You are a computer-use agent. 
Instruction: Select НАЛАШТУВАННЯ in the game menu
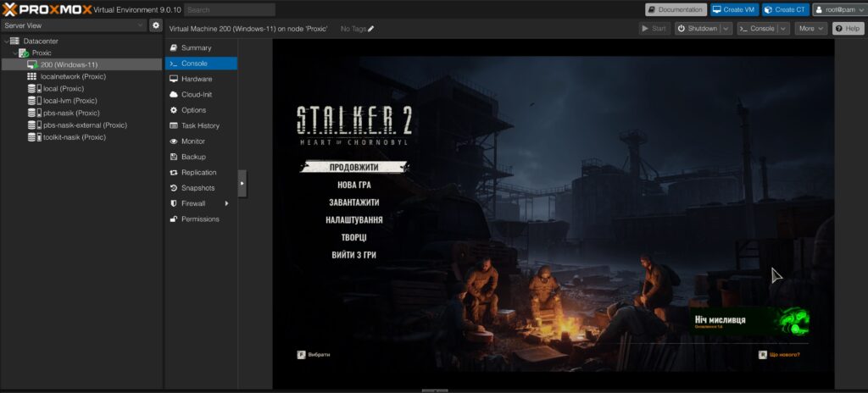click(354, 219)
